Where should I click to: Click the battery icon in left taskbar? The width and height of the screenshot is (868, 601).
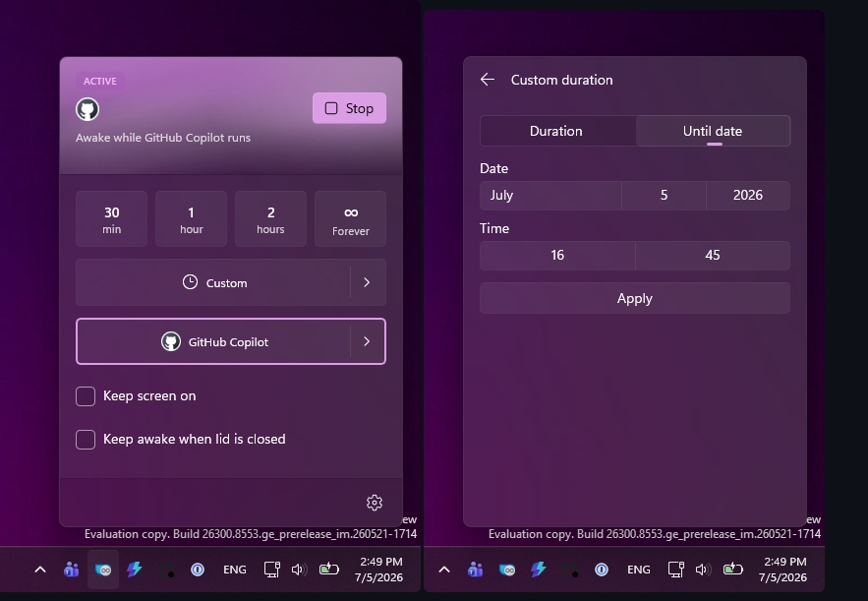329,569
